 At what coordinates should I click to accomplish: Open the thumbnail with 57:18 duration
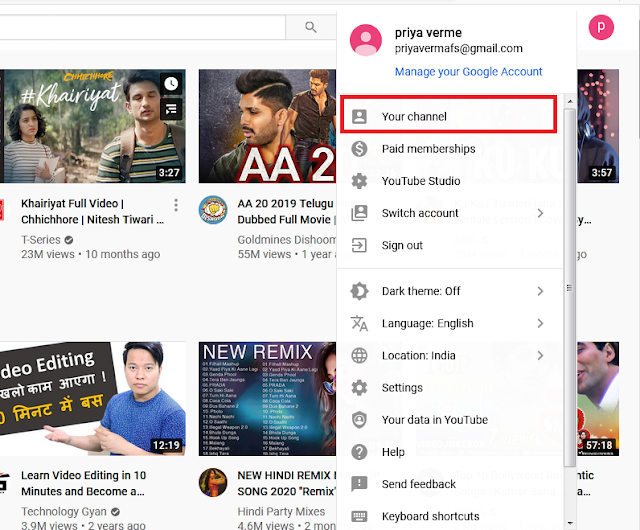click(x=598, y=399)
